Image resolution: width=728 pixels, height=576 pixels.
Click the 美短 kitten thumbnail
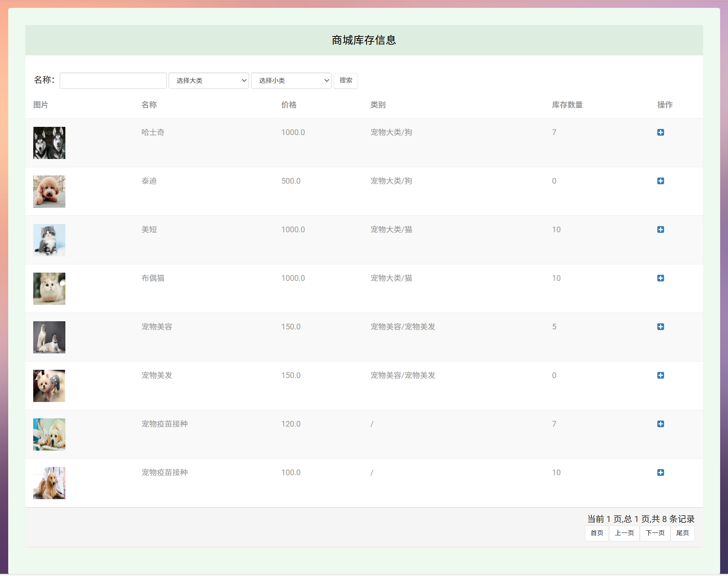[49, 240]
